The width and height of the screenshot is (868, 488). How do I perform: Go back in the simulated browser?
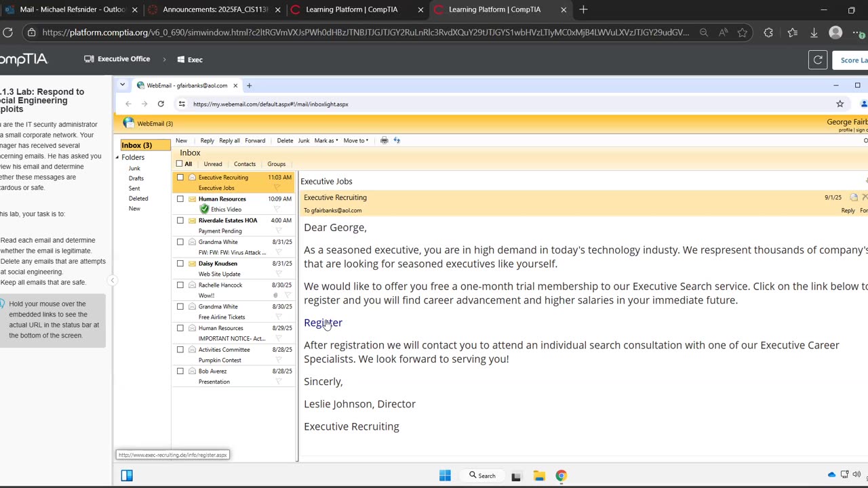tap(128, 104)
